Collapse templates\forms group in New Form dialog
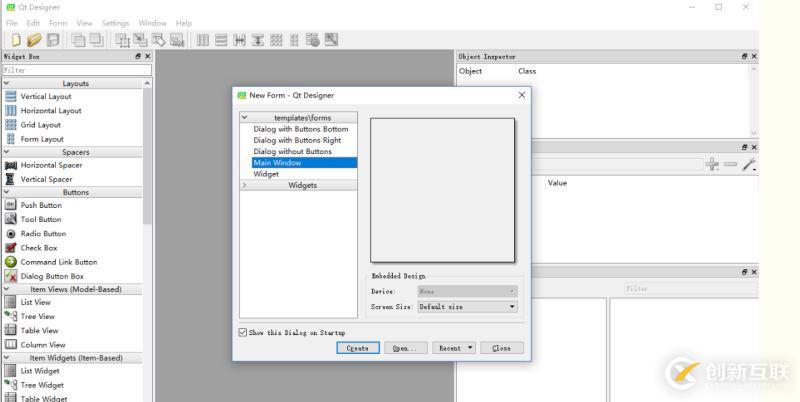 (x=244, y=117)
